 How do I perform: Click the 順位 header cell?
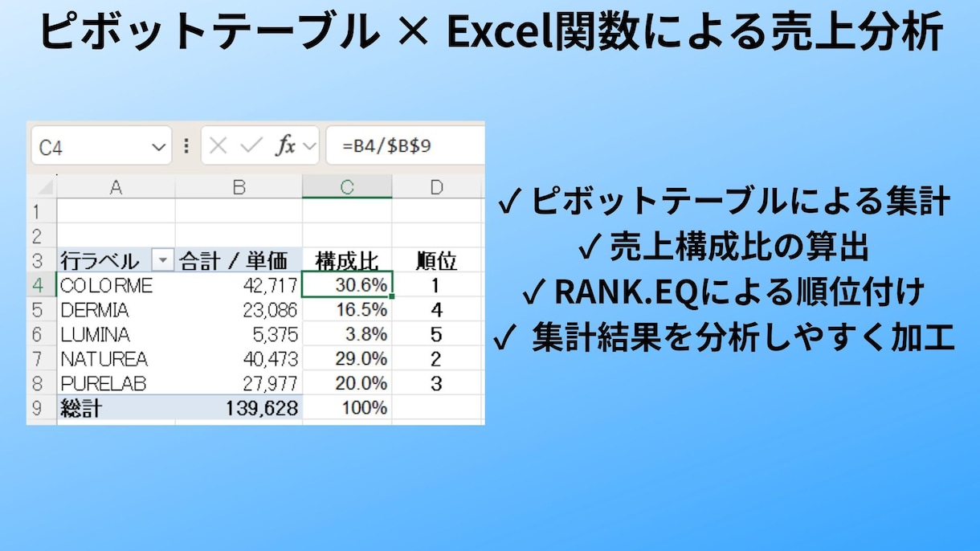(437, 260)
